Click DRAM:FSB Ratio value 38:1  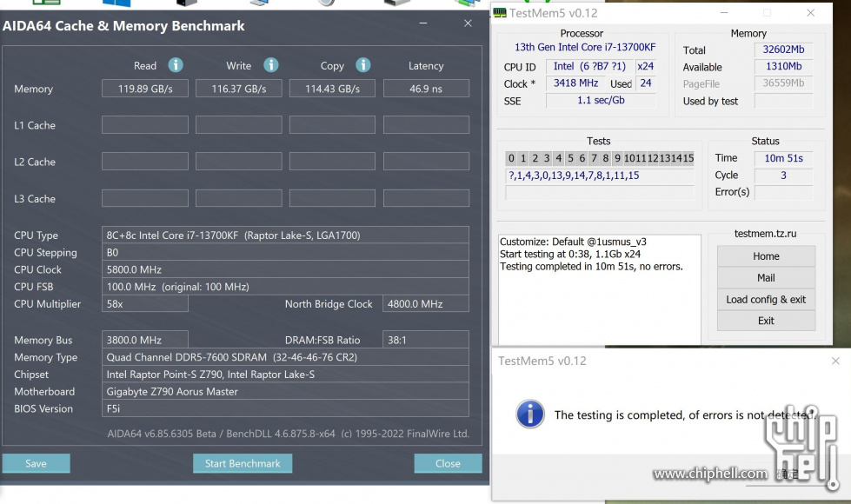(426, 340)
